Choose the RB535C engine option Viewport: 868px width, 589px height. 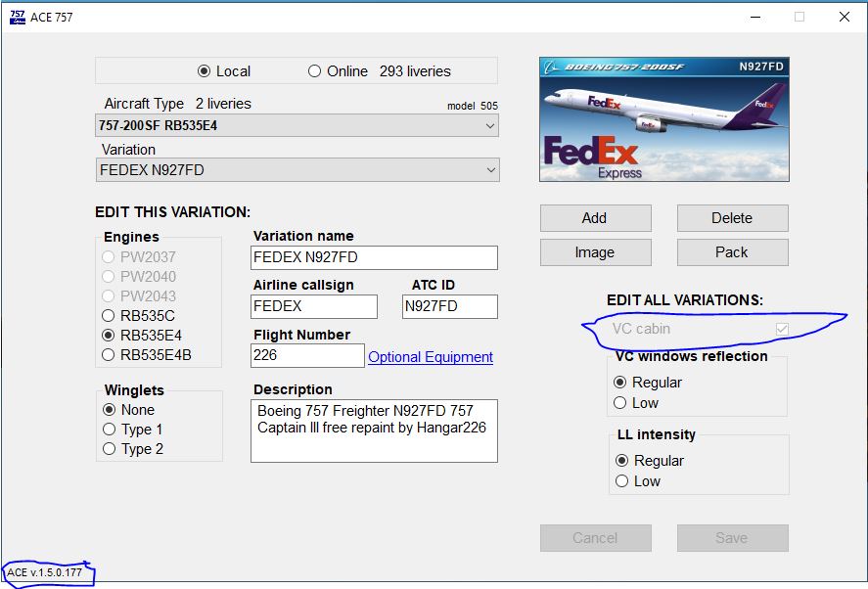pyautogui.click(x=110, y=316)
